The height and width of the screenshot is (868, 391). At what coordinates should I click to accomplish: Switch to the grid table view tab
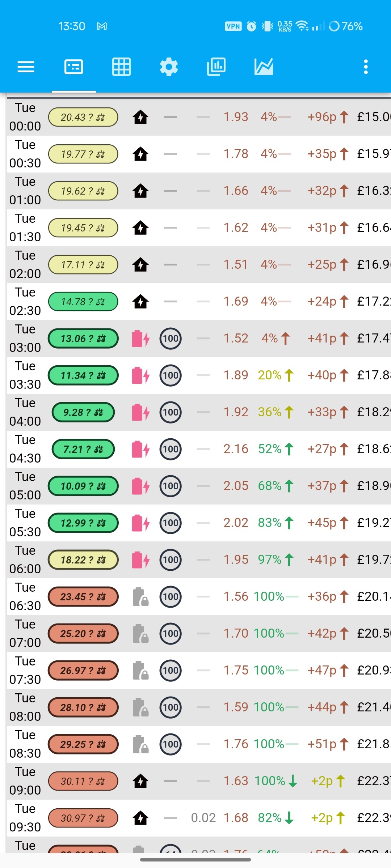click(x=121, y=67)
